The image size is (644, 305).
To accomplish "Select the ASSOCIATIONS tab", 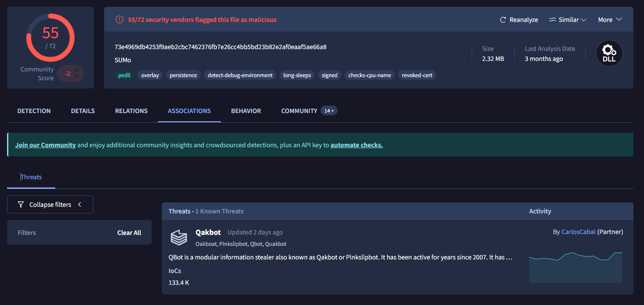I will pyautogui.click(x=189, y=111).
